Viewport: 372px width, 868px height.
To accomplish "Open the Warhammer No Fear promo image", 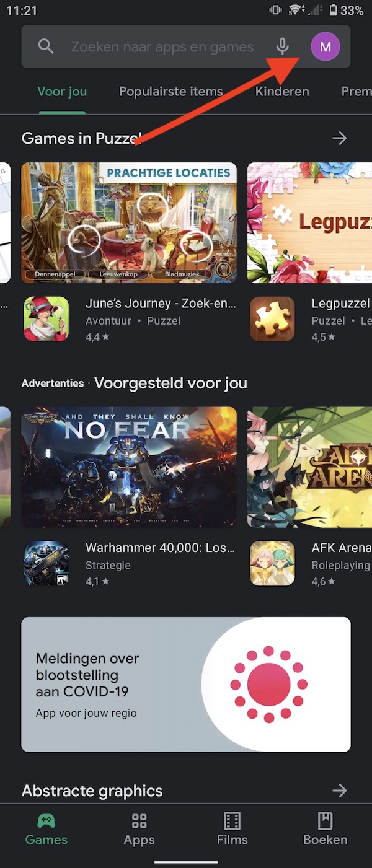I will click(x=129, y=467).
